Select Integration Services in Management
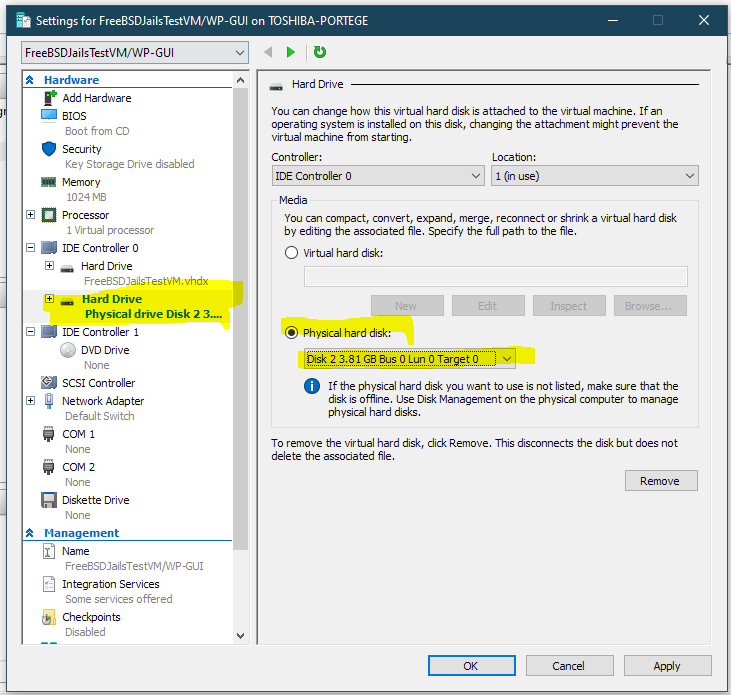The height and width of the screenshot is (695, 731). pyautogui.click(x=110, y=584)
